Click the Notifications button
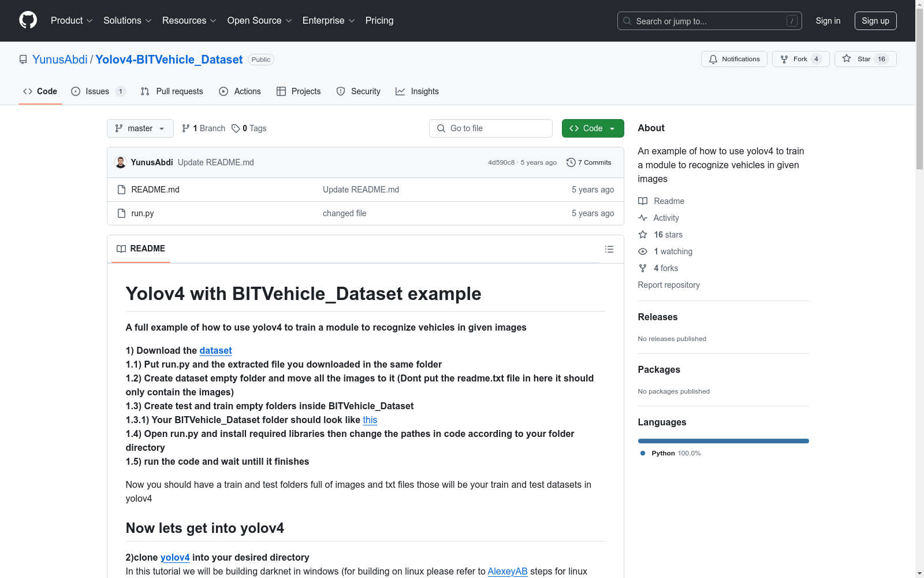The height and width of the screenshot is (578, 924). click(734, 59)
